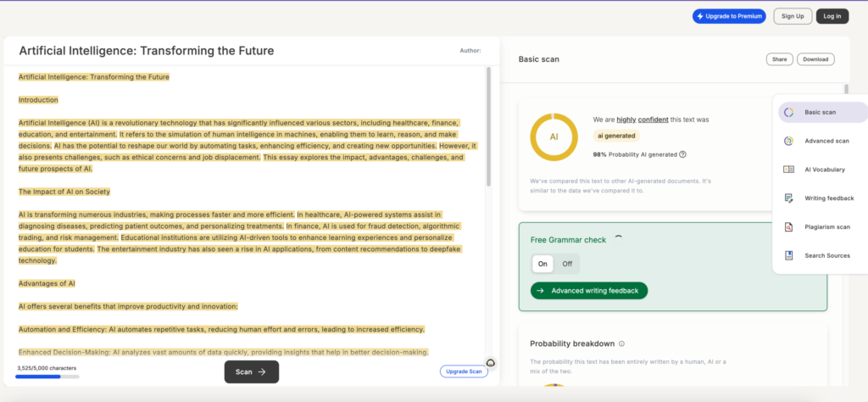Click the help icon beside Probability AI generated
The image size is (868, 402).
(x=682, y=154)
